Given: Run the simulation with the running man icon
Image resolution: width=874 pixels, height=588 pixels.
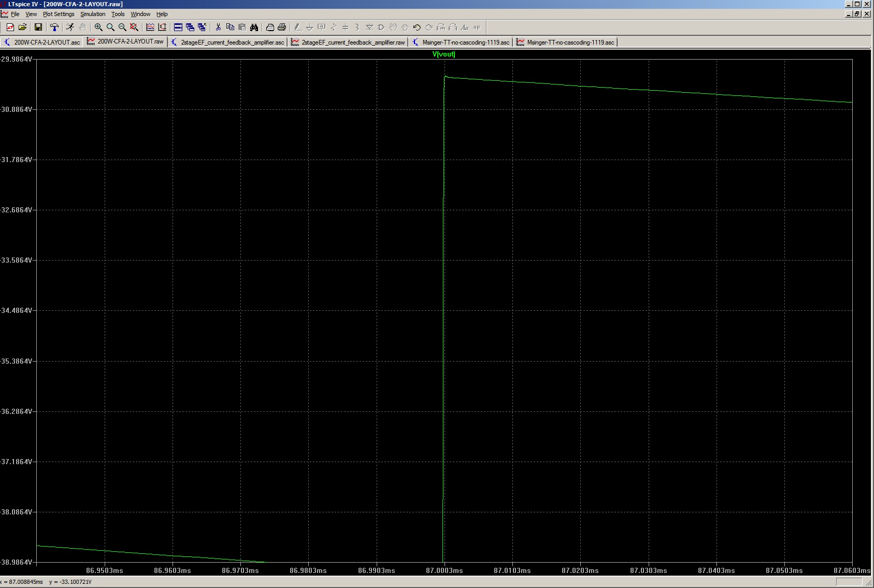Looking at the screenshot, I should click(70, 27).
